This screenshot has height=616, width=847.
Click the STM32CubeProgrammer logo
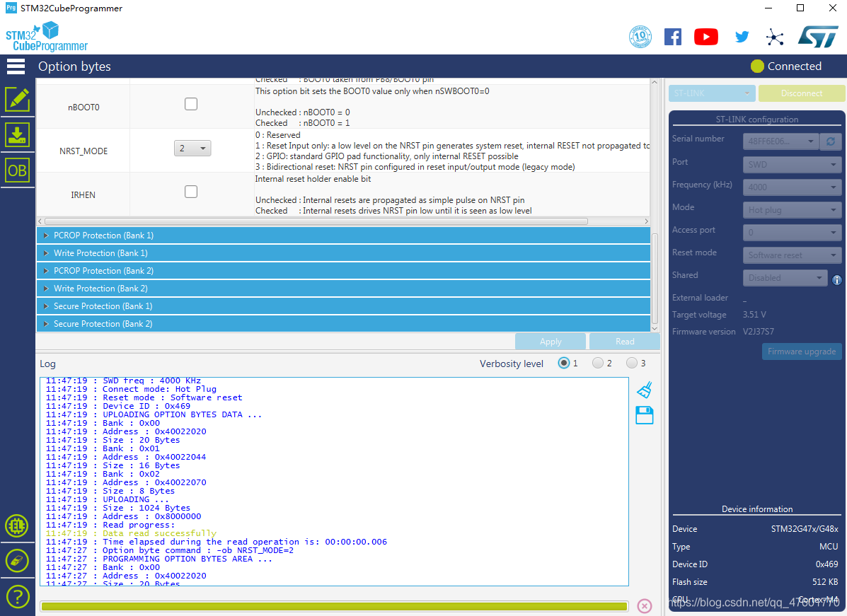pyautogui.click(x=47, y=37)
